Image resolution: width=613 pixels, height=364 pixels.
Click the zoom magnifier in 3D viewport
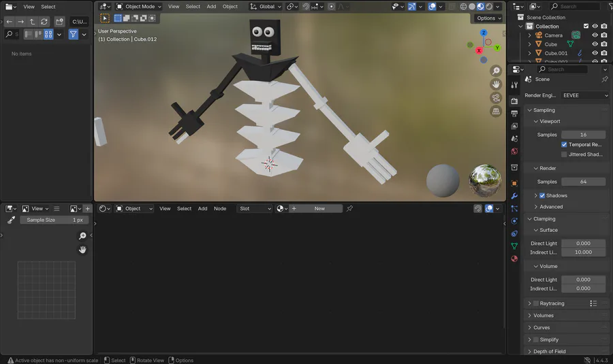(x=496, y=71)
